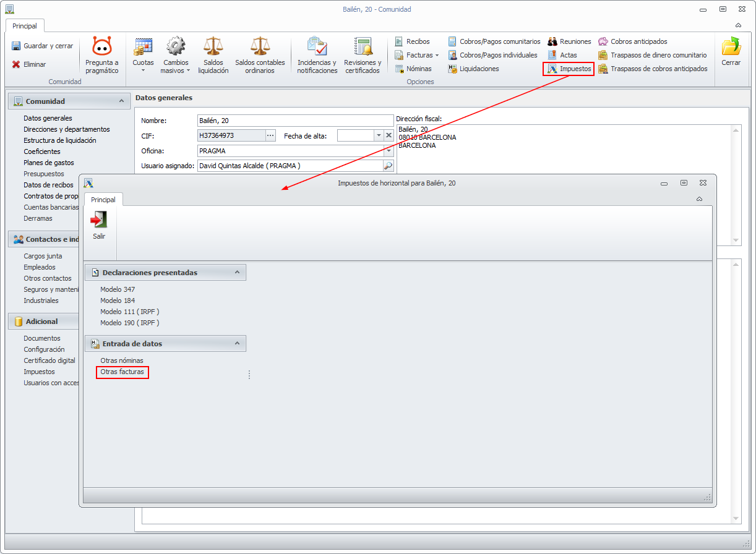Select Industriales in sidebar
This screenshot has height=554, width=756.
tap(41, 300)
